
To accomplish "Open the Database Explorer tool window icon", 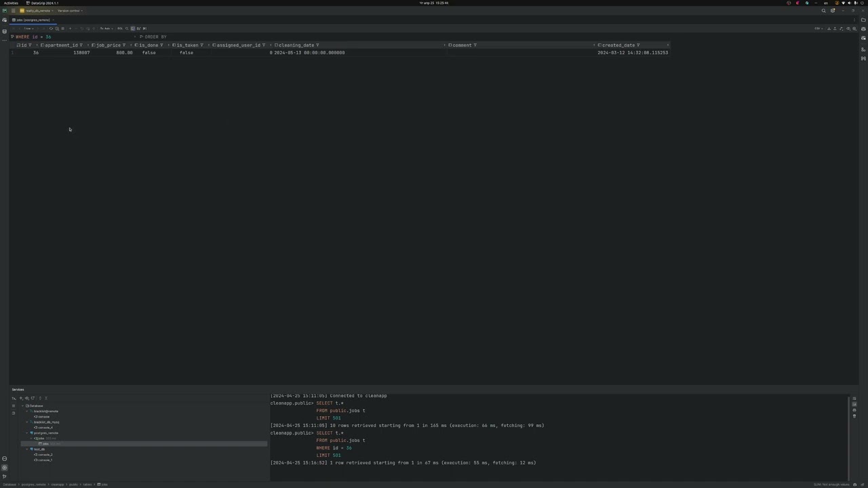I will (x=4, y=31).
